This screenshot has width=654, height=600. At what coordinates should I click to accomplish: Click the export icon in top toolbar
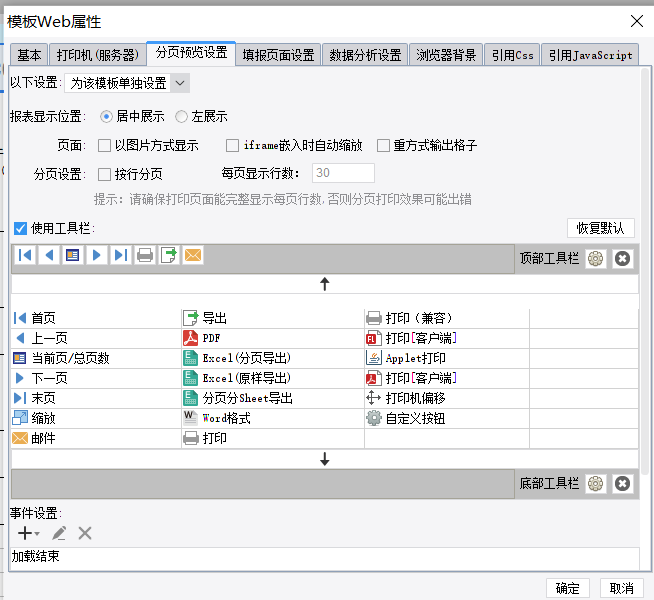click(169, 255)
